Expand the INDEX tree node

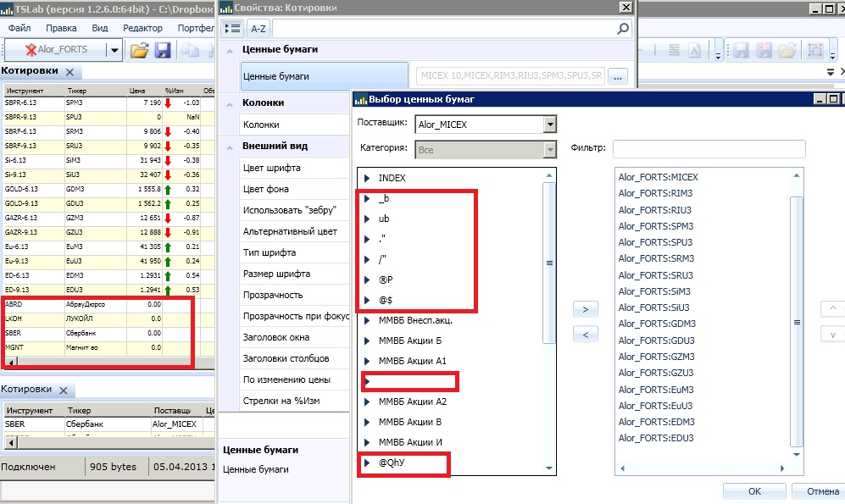(367, 178)
